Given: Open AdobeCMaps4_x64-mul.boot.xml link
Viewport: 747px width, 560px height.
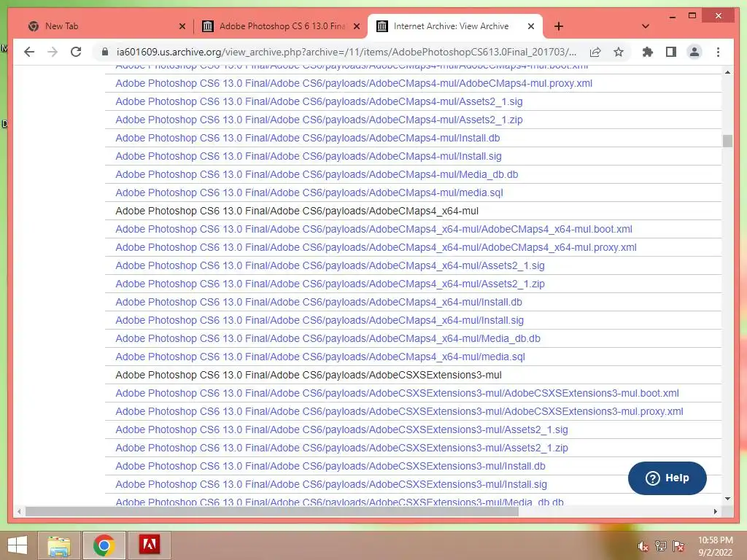Looking at the screenshot, I should click(373, 229).
